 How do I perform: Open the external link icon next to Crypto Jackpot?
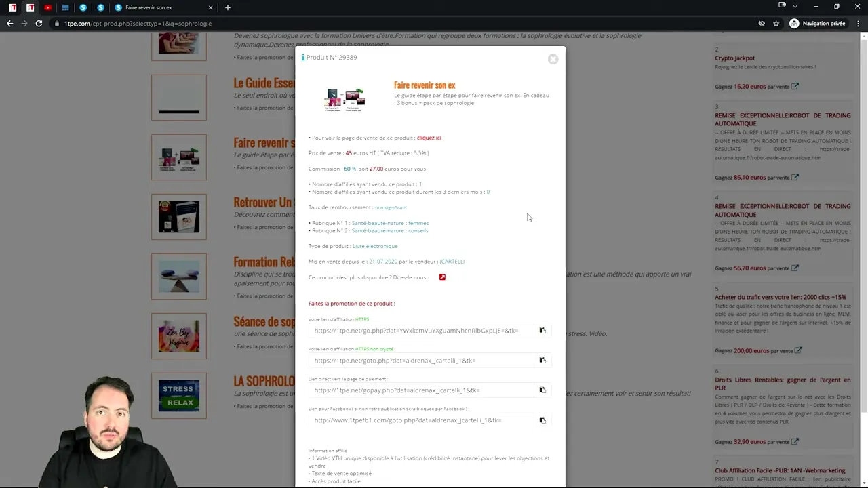click(795, 87)
